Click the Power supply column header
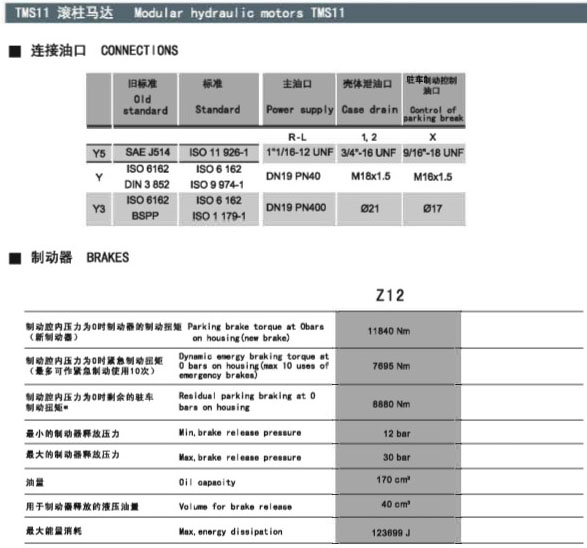The width and height of the screenshot is (587, 548). 299,99
